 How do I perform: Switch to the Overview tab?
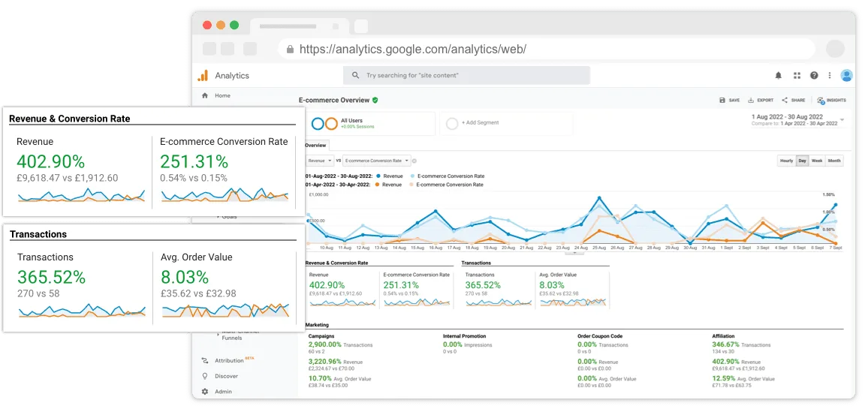pyautogui.click(x=317, y=146)
